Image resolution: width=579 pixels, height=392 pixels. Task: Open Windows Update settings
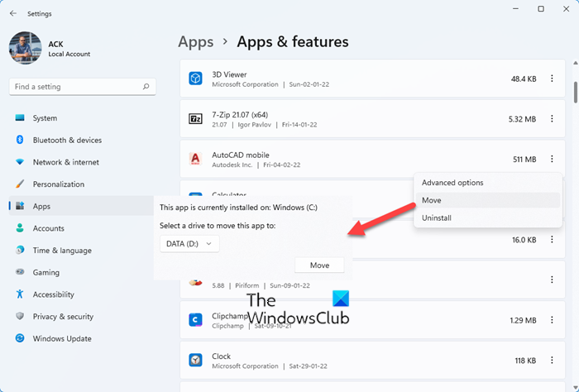click(x=62, y=338)
